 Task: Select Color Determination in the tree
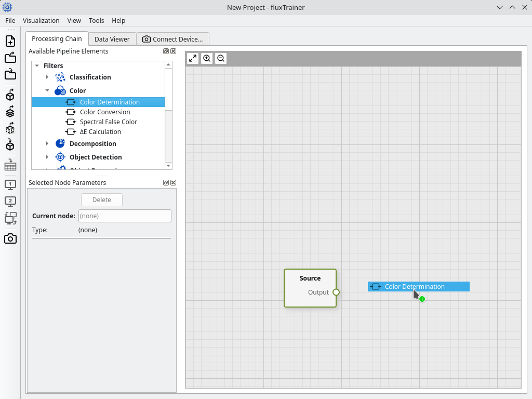(x=98, y=102)
